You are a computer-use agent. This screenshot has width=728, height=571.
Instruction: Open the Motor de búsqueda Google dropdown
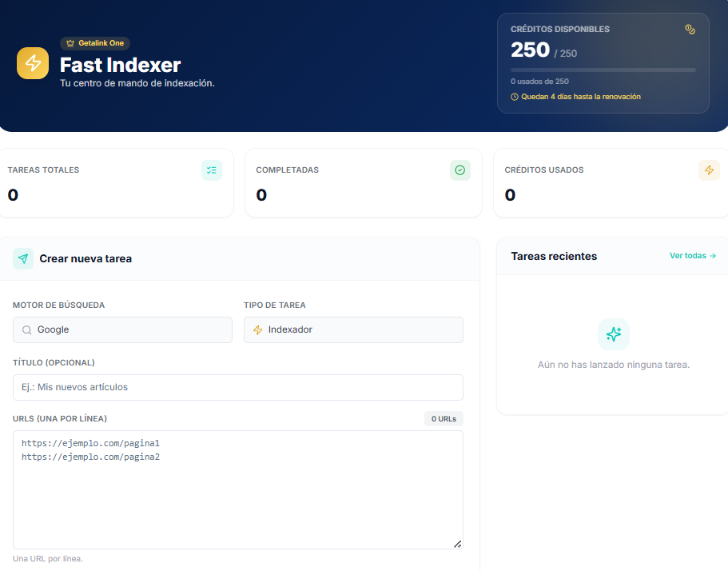coord(122,329)
